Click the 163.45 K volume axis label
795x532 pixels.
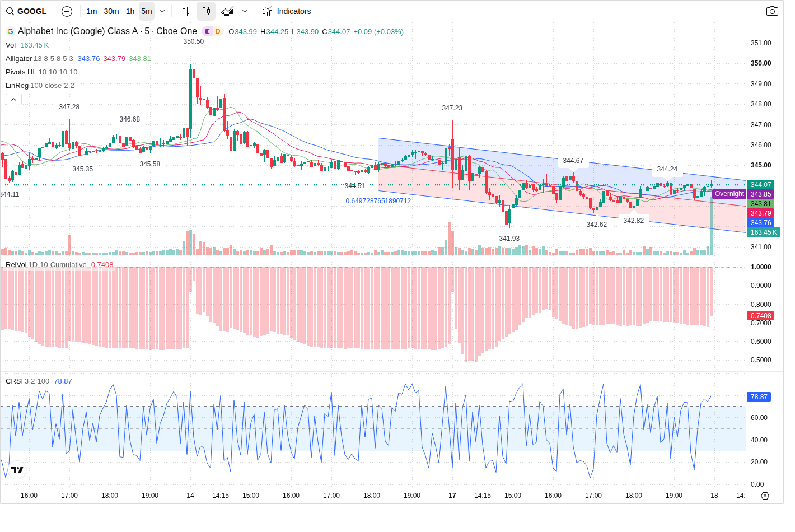tap(763, 232)
